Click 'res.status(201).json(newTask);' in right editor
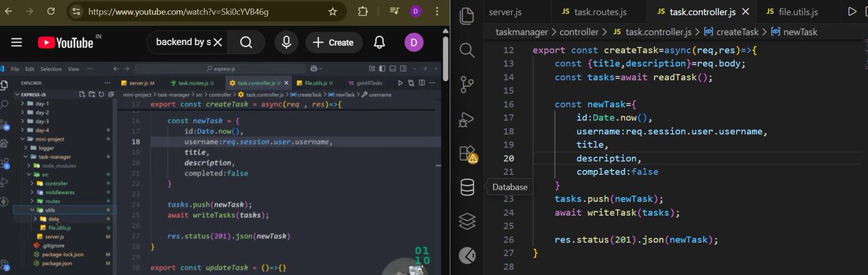 [x=637, y=240]
